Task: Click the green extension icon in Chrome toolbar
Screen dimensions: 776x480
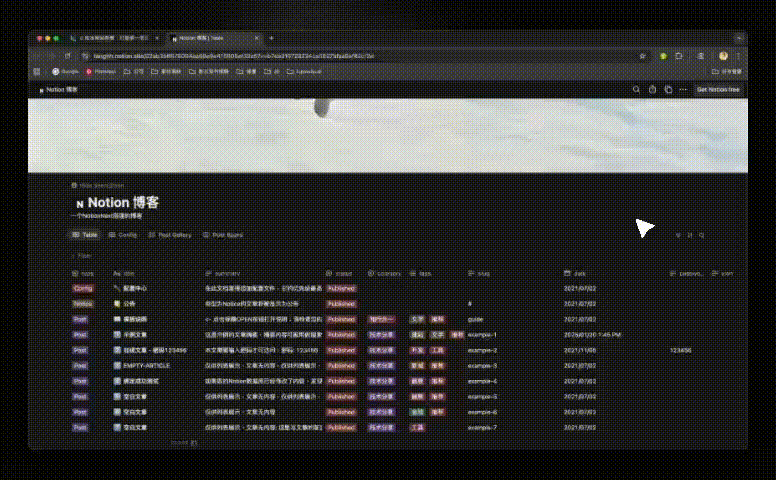Action: [663, 56]
